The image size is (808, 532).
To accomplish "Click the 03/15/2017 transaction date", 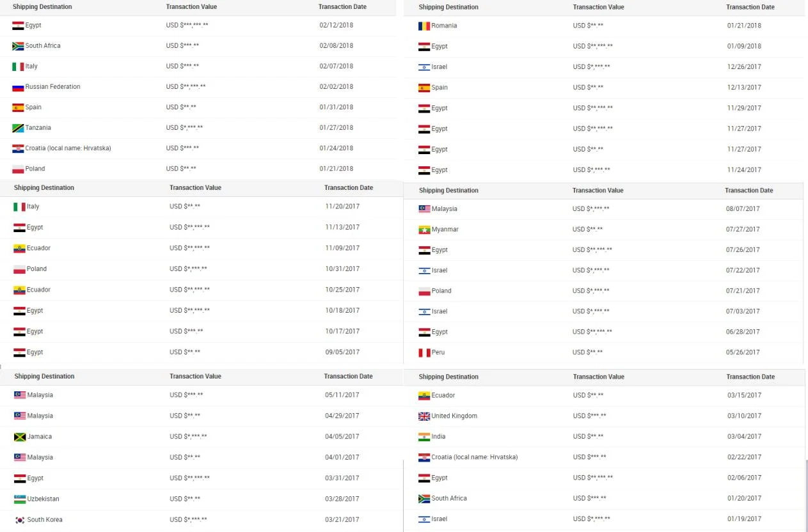I will pos(744,395).
